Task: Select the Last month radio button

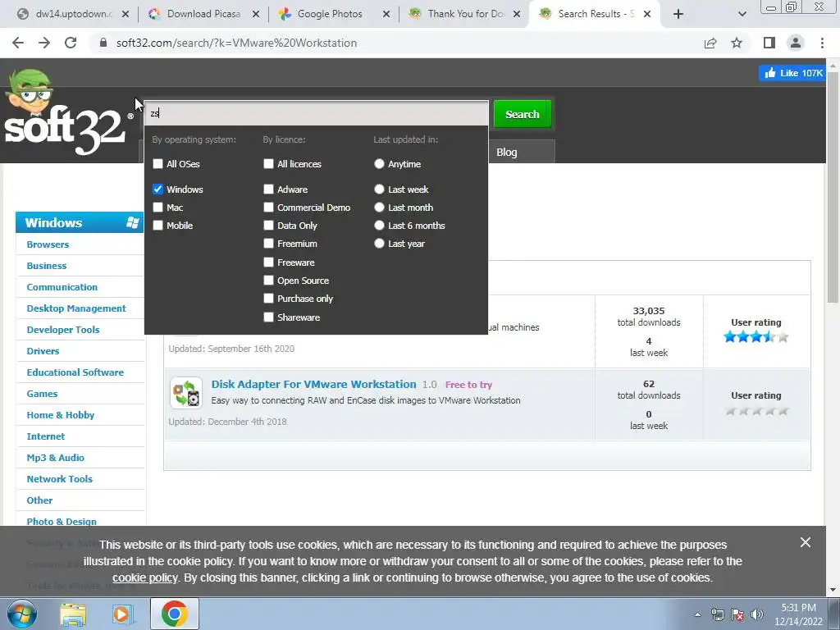Action: pyautogui.click(x=379, y=208)
